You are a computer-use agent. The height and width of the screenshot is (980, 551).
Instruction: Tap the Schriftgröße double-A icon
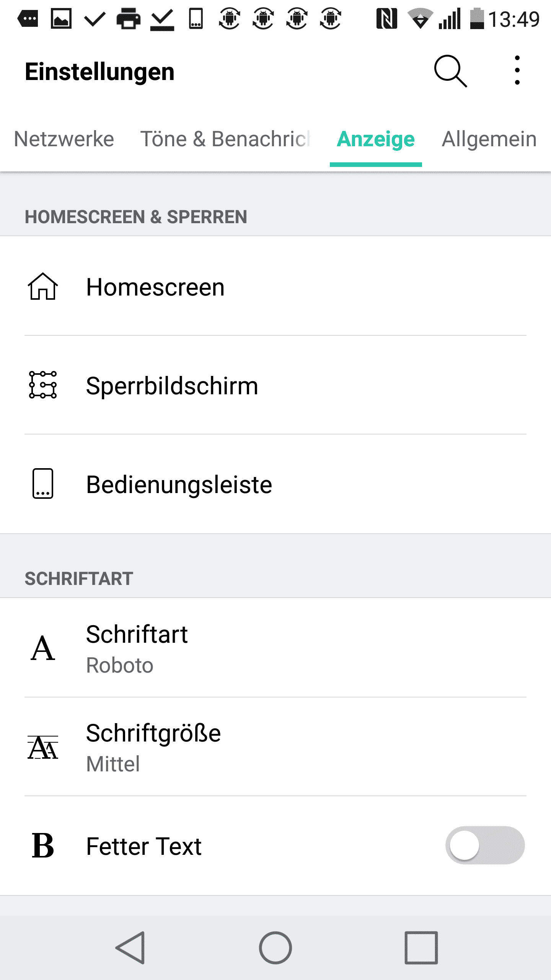[43, 747]
